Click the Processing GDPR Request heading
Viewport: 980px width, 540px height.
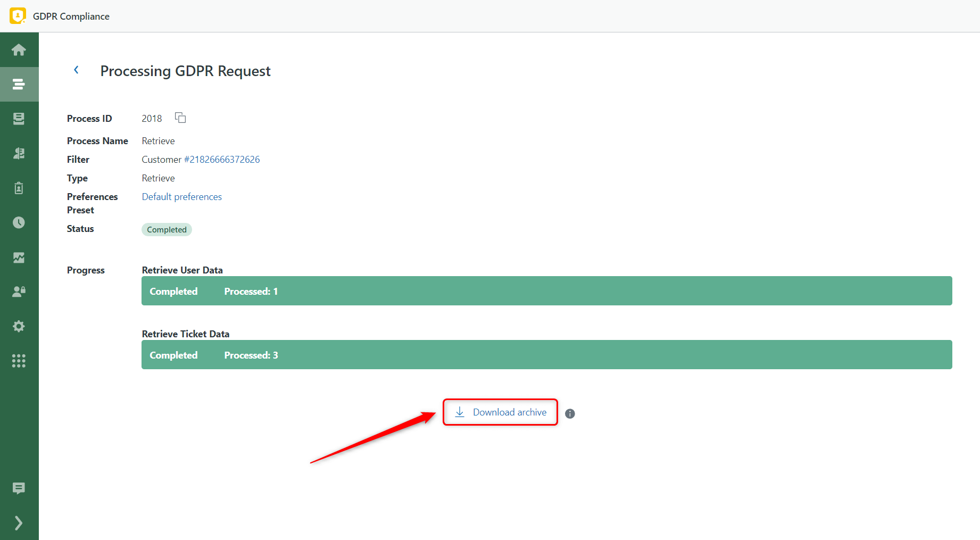(185, 71)
